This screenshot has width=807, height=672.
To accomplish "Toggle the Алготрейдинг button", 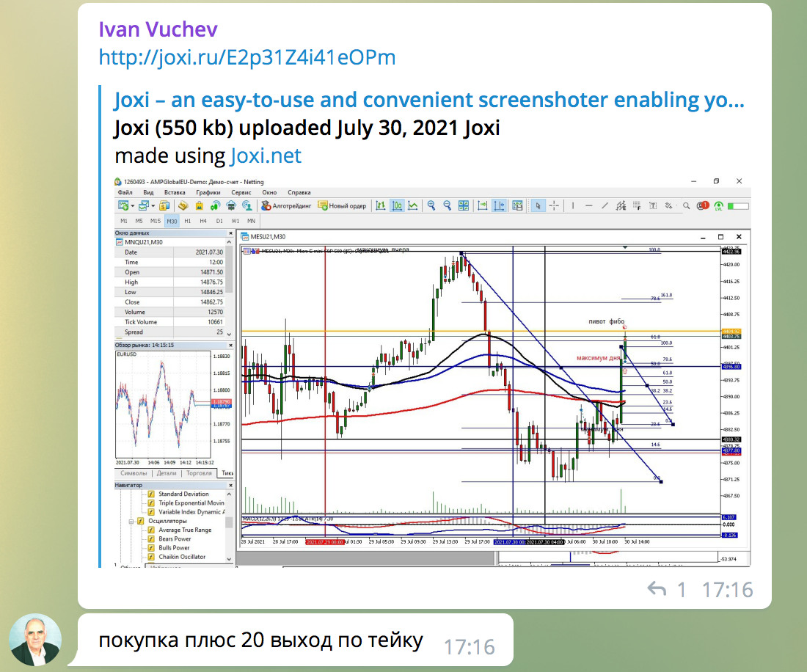I will point(287,206).
